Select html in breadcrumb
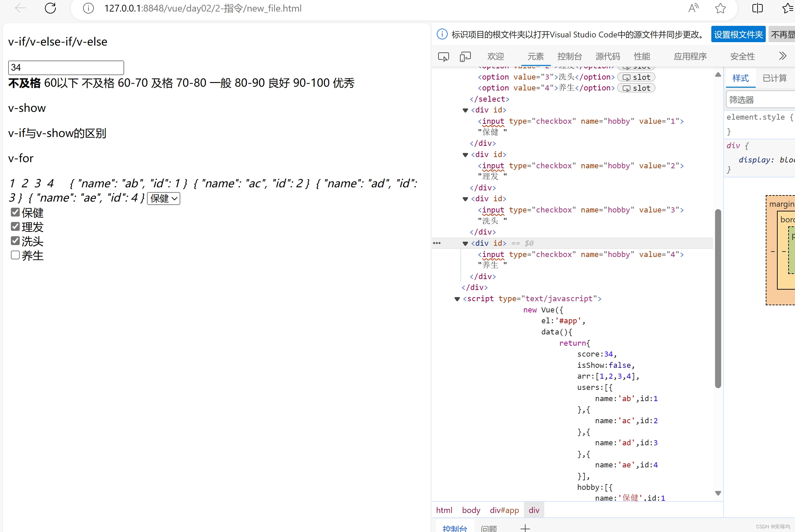Image resolution: width=795 pixels, height=532 pixels. click(444, 510)
